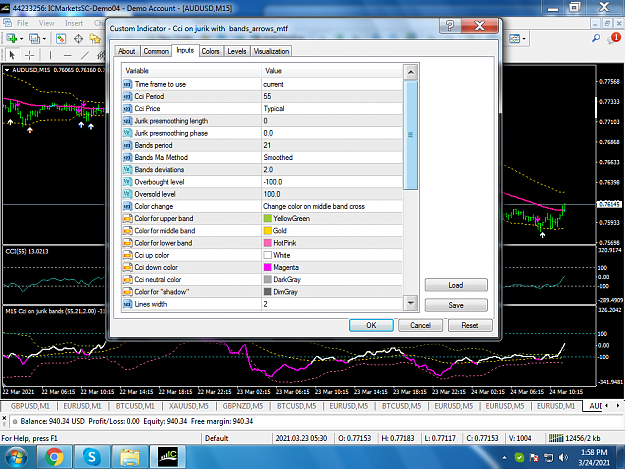The width and height of the screenshot is (625, 469).
Task: Click the HotPink lower band color swatch
Action: [267, 243]
